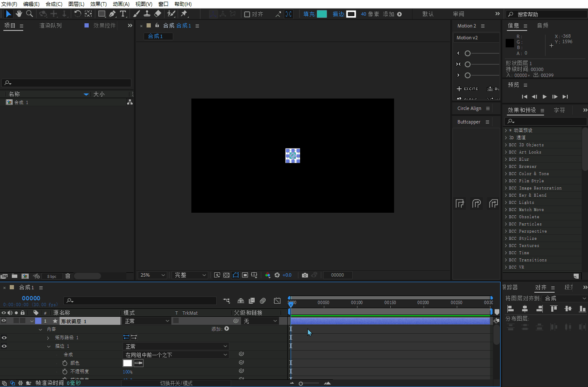
Task: Play the preview
Action: [544, 96]
